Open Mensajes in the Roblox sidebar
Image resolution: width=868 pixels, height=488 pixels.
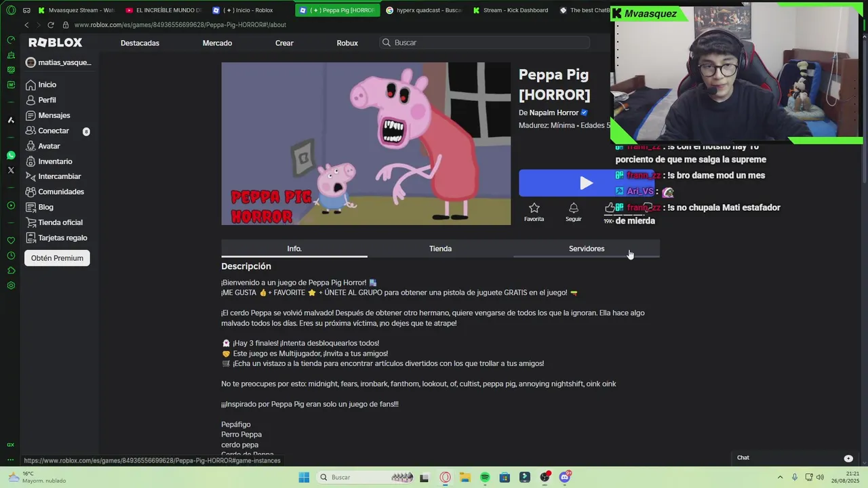[x=47, y=115]
